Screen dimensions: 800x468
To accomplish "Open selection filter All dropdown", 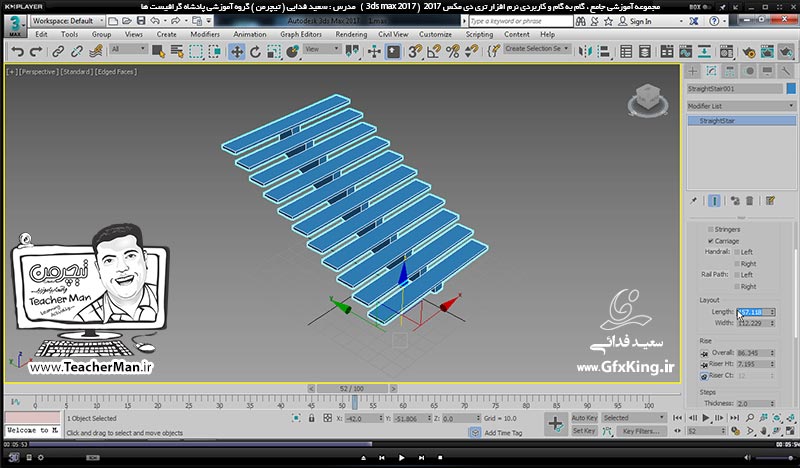I will point(128,49).
